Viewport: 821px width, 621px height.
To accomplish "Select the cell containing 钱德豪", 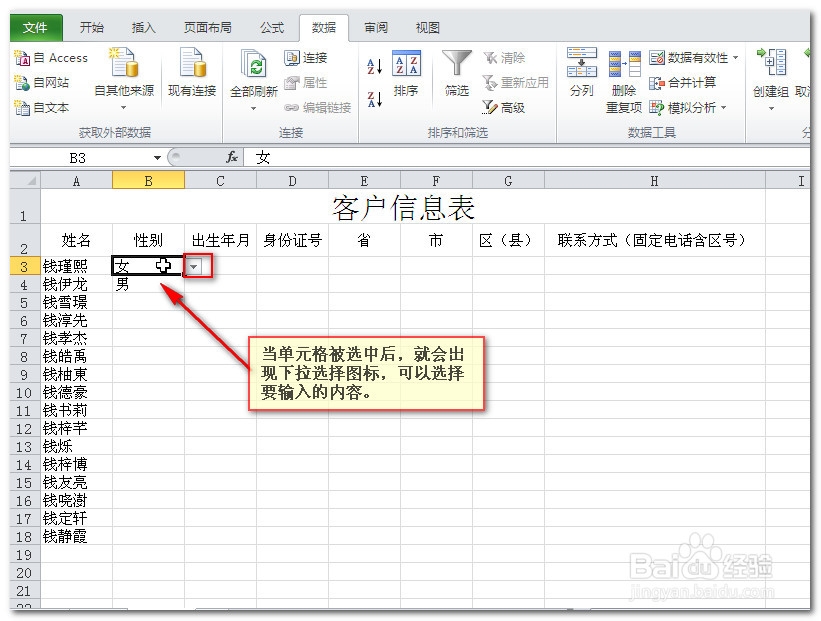I will [76, 393].
